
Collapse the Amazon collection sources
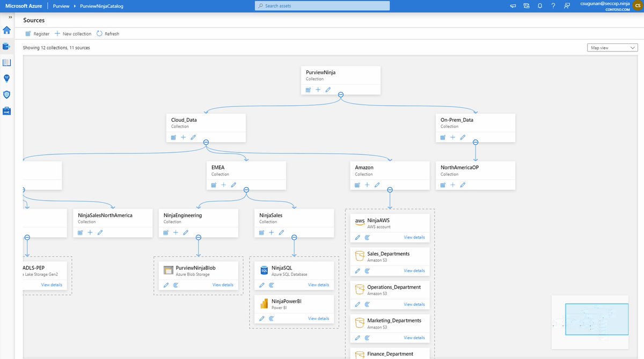point(390,189)
